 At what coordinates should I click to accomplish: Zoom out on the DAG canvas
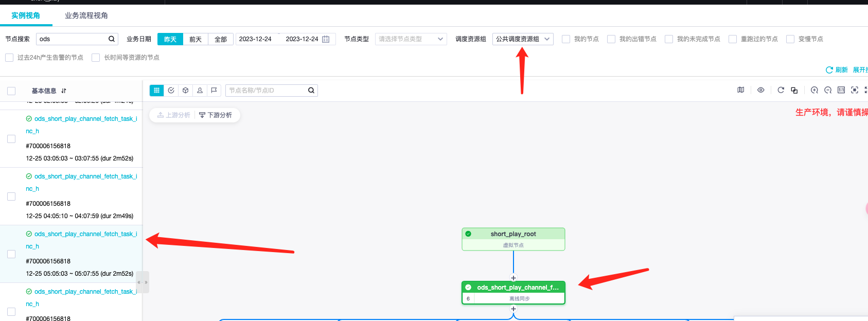coord(828,90)
